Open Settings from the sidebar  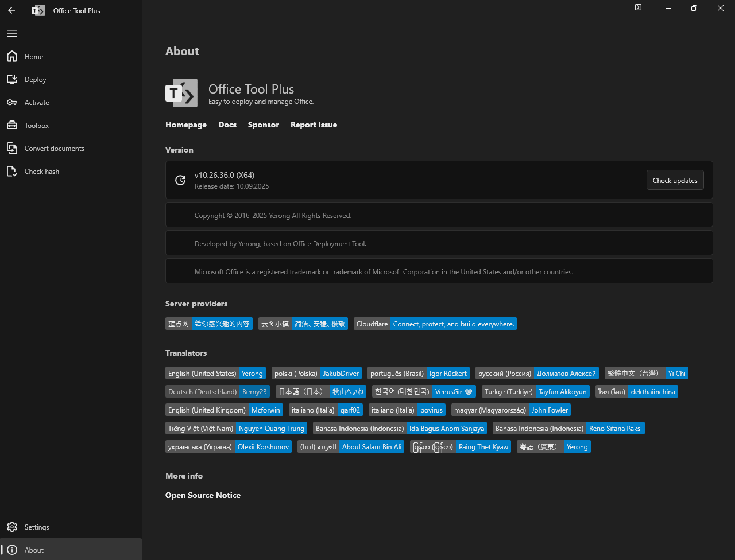point(71,527)
